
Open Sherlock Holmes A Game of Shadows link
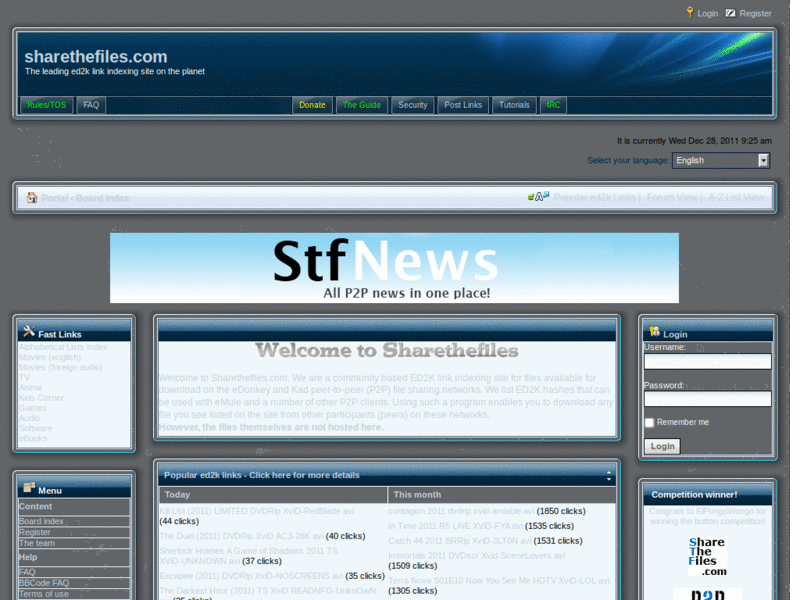[x=249, y=556]
